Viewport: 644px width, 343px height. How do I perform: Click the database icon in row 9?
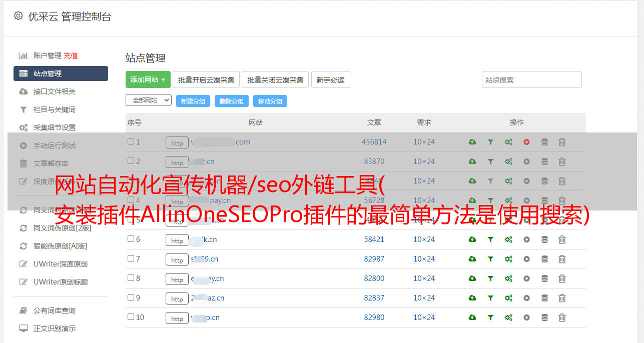(x=544, y=298)
